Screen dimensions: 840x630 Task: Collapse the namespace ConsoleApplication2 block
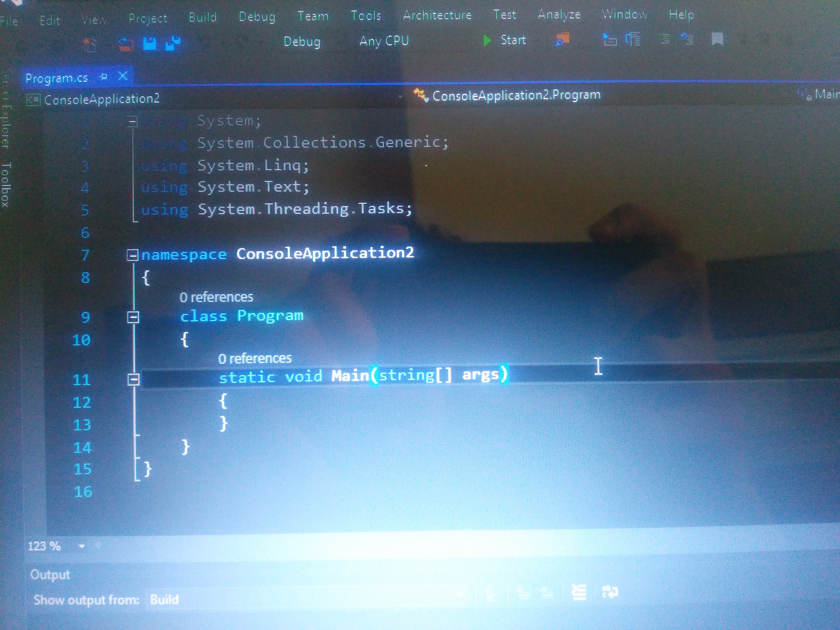pyautogui.click(x=132, y=255)
